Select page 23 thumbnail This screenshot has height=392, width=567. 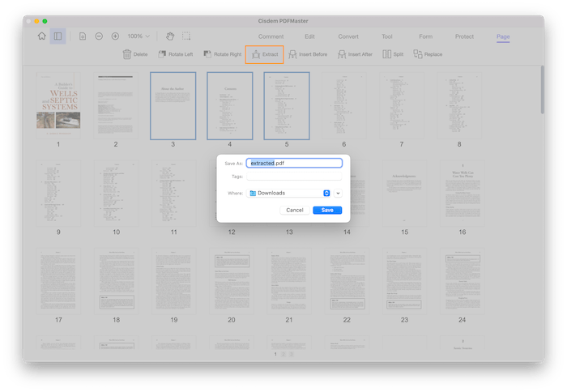pos(404,281)
